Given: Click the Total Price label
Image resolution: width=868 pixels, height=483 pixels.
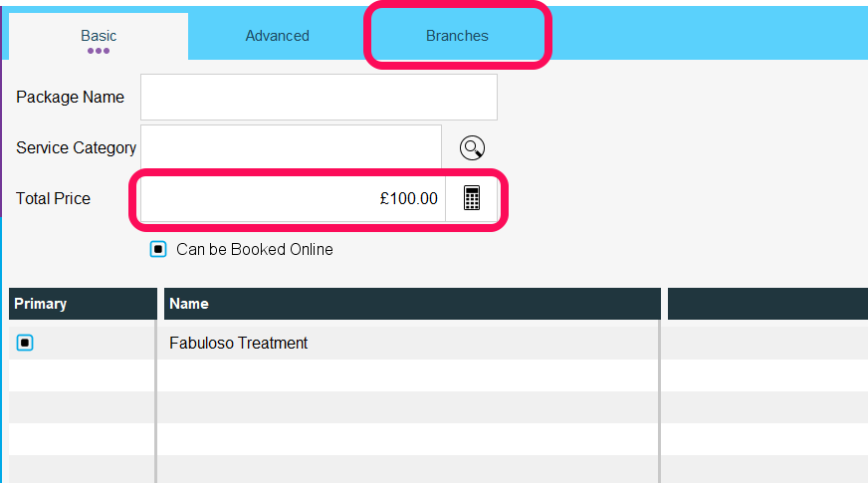Looking at the screenshot, I should 53,198.
